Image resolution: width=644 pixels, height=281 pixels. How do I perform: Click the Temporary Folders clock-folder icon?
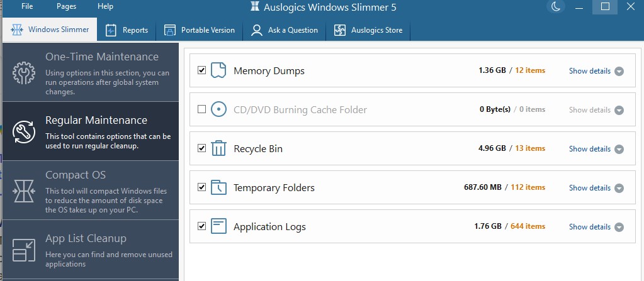tap(218, 187)
